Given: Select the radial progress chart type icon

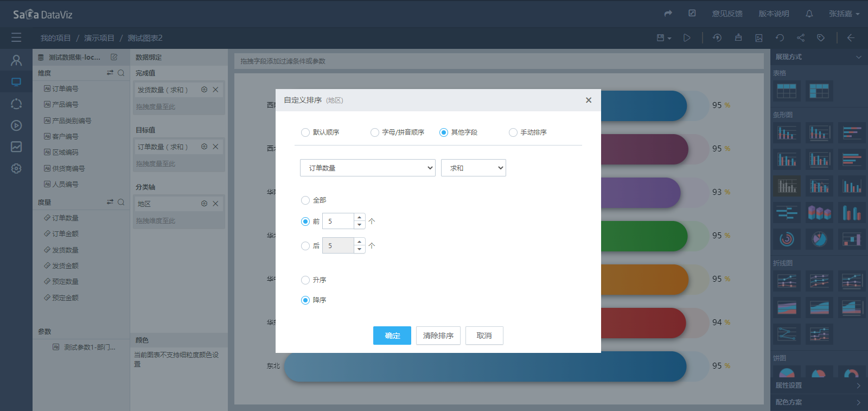Looking at the screenshot, I should point(787,238).
